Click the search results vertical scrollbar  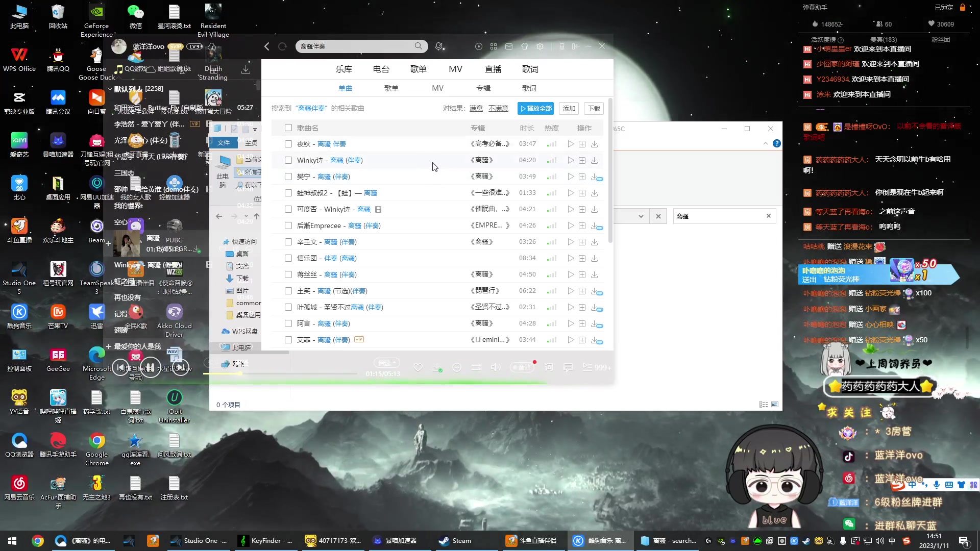[610, 171]
